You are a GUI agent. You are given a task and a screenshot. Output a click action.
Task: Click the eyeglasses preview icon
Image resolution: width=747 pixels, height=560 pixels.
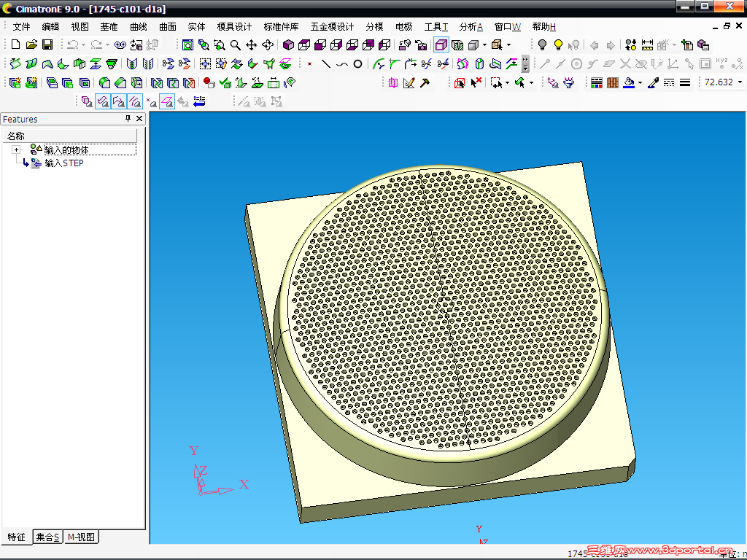tap(120, 44)
